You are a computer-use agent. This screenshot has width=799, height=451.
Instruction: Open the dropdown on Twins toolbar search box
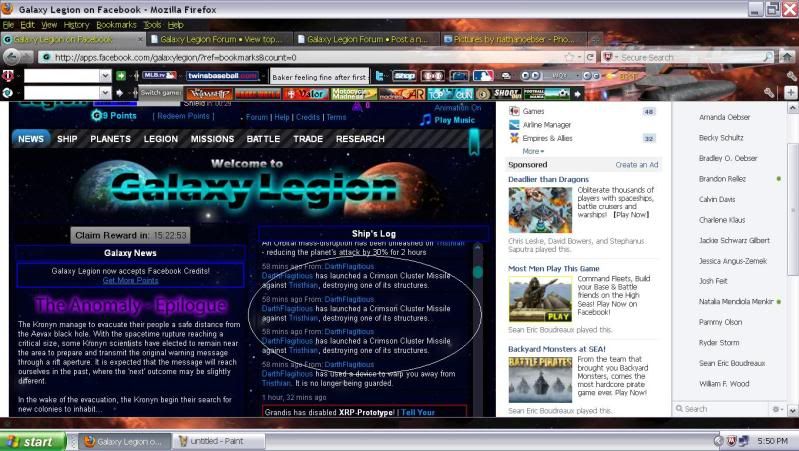pyautogui.click(x=105, y=76)
